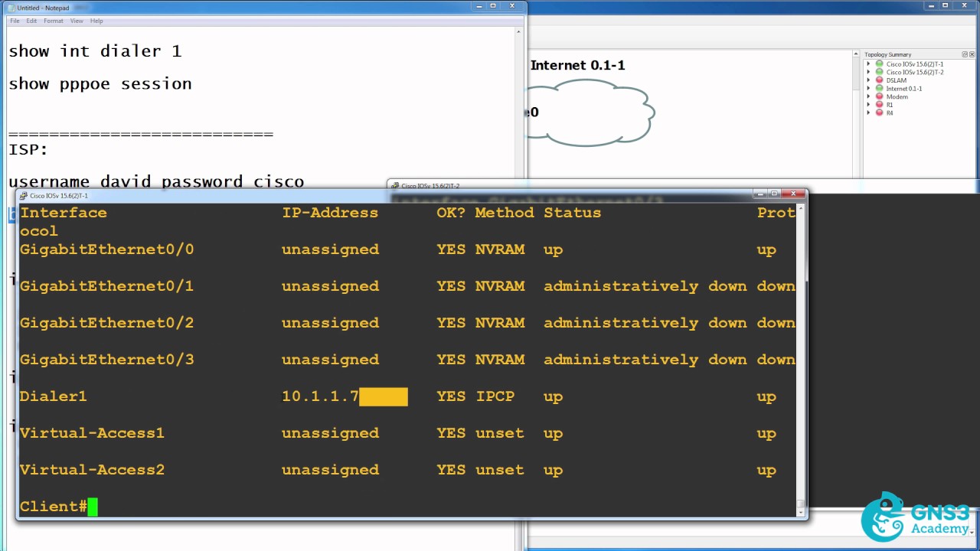Click 'show pppoe session' line in Notepad

coord(100,84)
